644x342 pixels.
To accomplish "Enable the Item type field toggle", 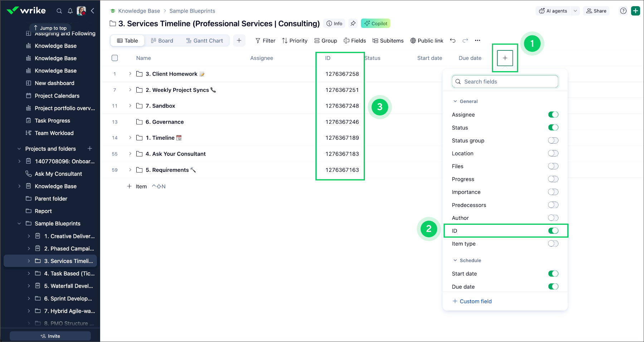I will coord(553,244).
